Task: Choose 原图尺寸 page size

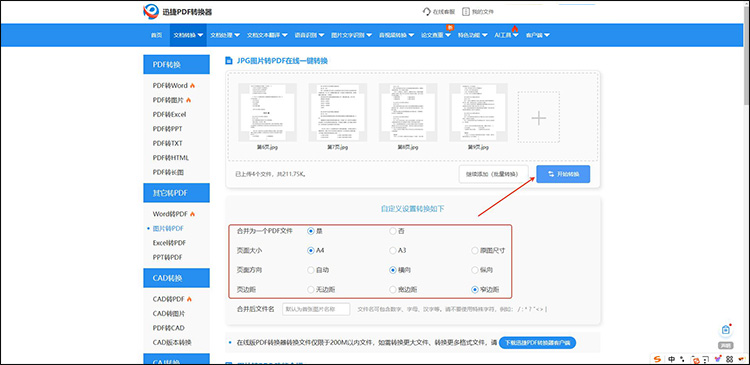Action: (x=475, y=250)
